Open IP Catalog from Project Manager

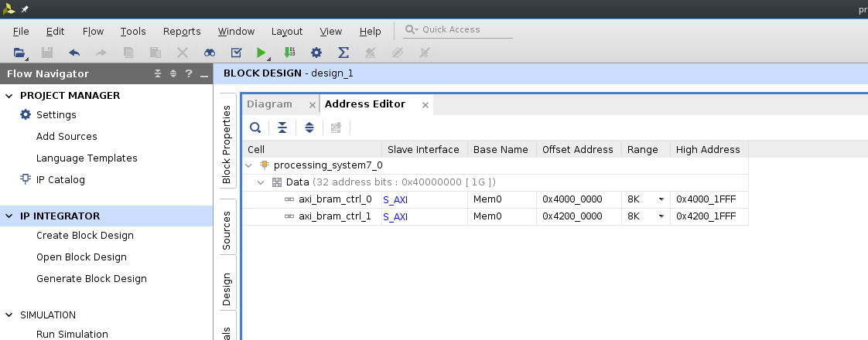(x=60, y=180)
